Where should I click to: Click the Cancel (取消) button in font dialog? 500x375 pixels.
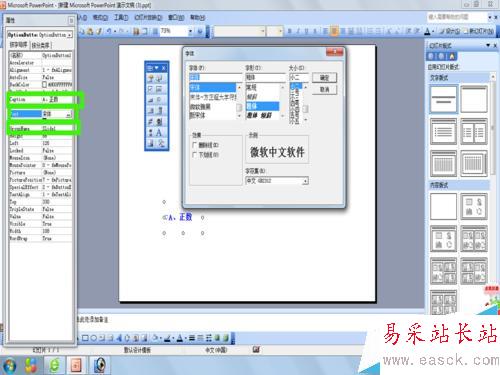(324, 90)
